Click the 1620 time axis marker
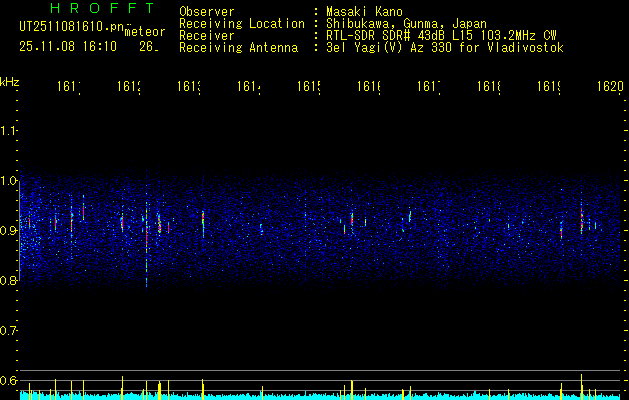This screenshot has width=629, height=400. (610, 86)
